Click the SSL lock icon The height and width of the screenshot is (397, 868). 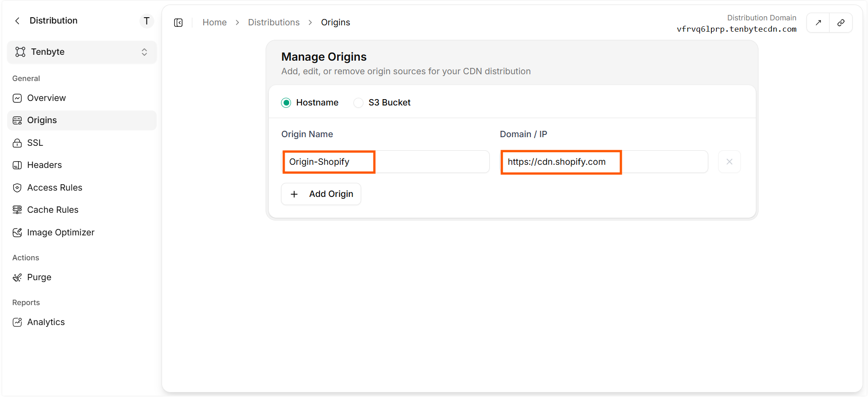click(x=17, y=143)
